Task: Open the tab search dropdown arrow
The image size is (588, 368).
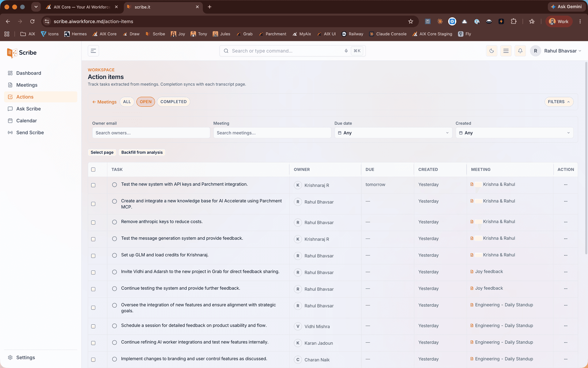Action: pyautogui.click(x=36, y=7)
